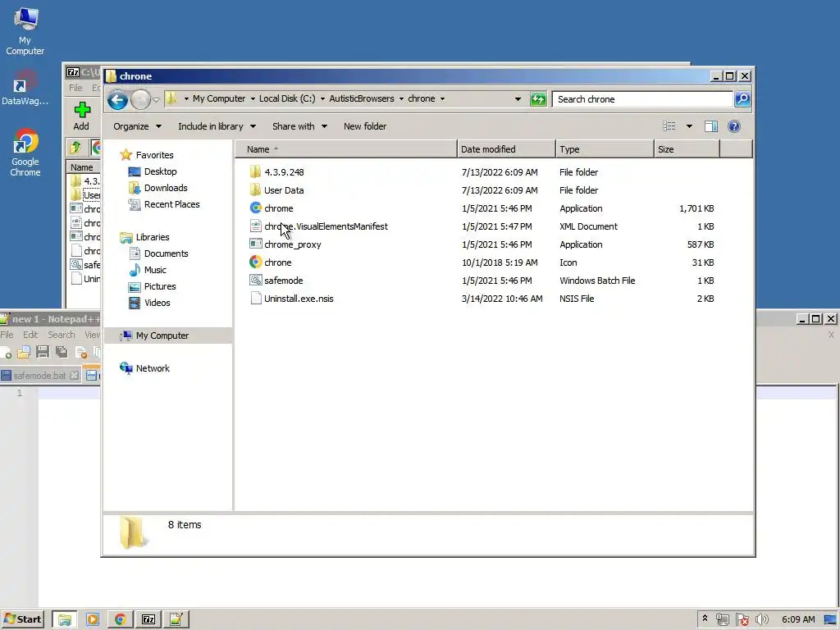Open Recent Places in the navigation pane
This screenshot has height=630, width=840.
171,204
